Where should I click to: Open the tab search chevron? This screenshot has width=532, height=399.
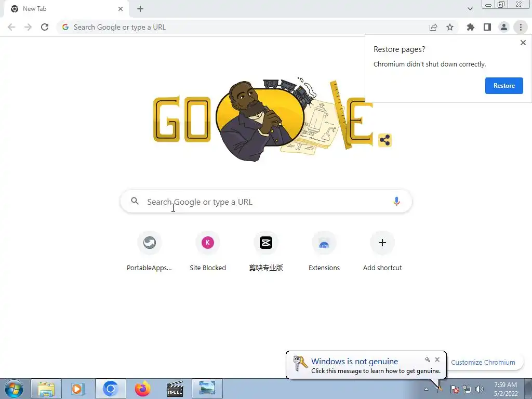click(x=470, y=9)
